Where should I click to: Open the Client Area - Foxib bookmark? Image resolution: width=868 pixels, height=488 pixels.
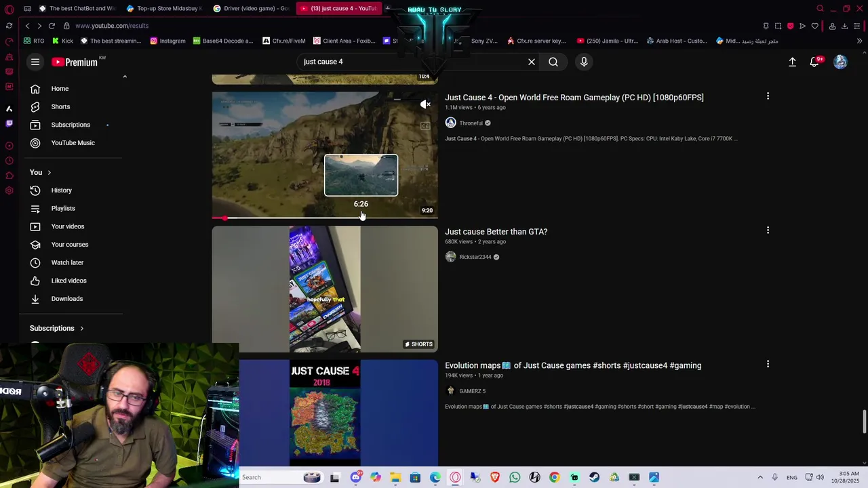click(344, 41)
